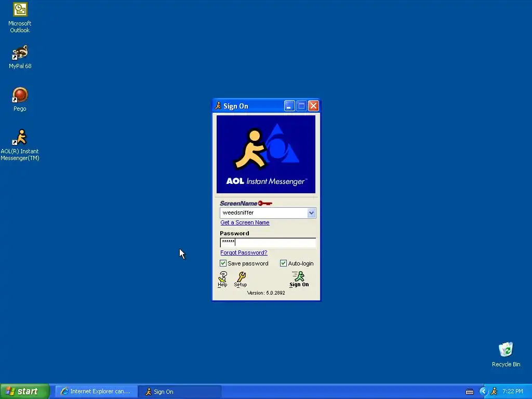Open the Windows start menu
Image resolution: width=532 pixels, height=399 pixels.
pyautogui.click(x=25, y=392)
